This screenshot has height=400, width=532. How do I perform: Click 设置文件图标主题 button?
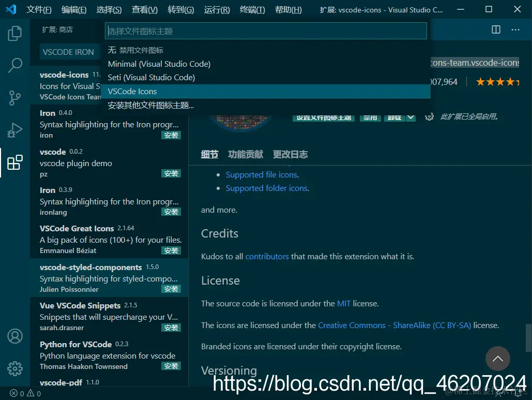coord(324,117)
